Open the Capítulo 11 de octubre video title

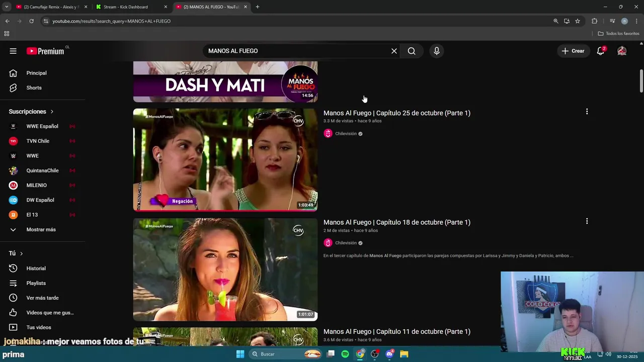tap(397, 332)
